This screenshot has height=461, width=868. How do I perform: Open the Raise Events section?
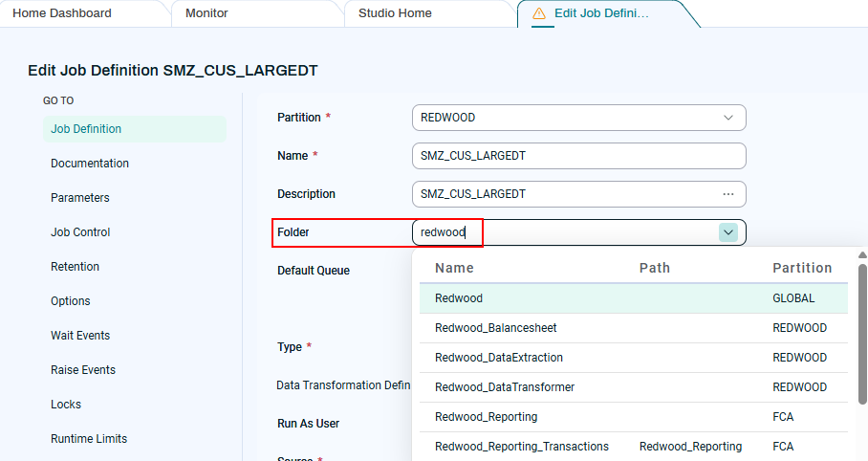tap(83, 369)
